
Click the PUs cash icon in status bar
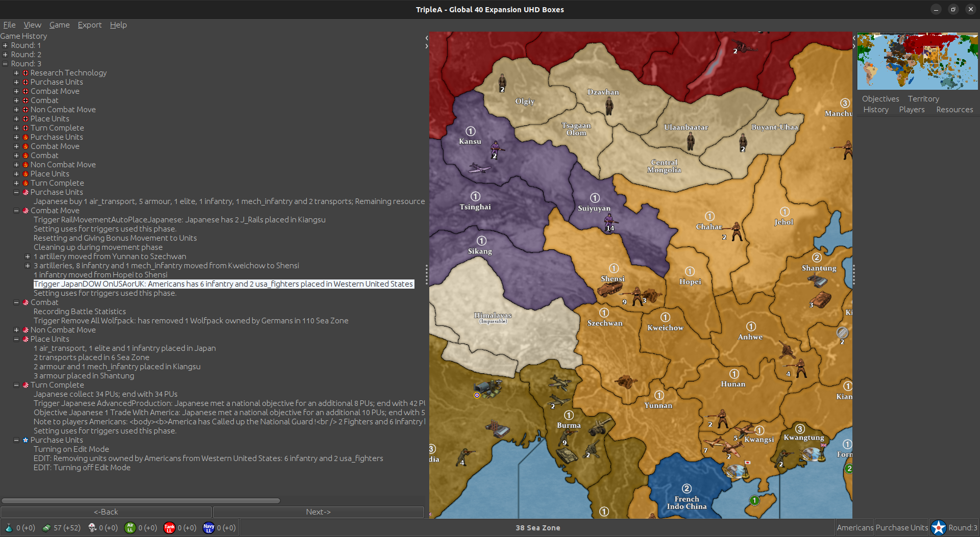[46, 528]
